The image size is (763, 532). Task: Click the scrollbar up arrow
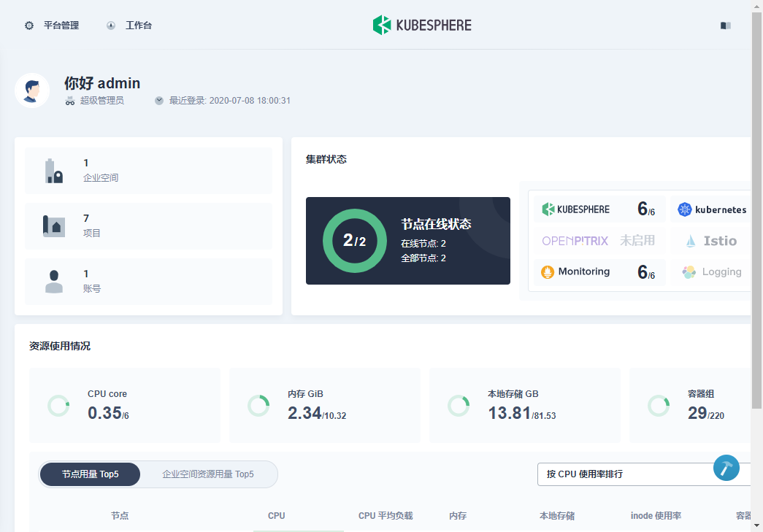pos(756,5)
